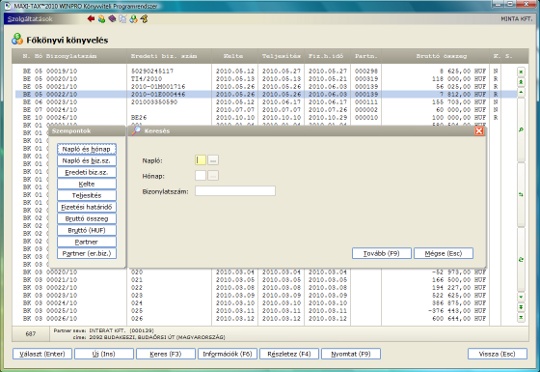This screenshot has height=372, width=540.
Task: Click the magnifier icon in Keresés title
Action: coord(136,131)
